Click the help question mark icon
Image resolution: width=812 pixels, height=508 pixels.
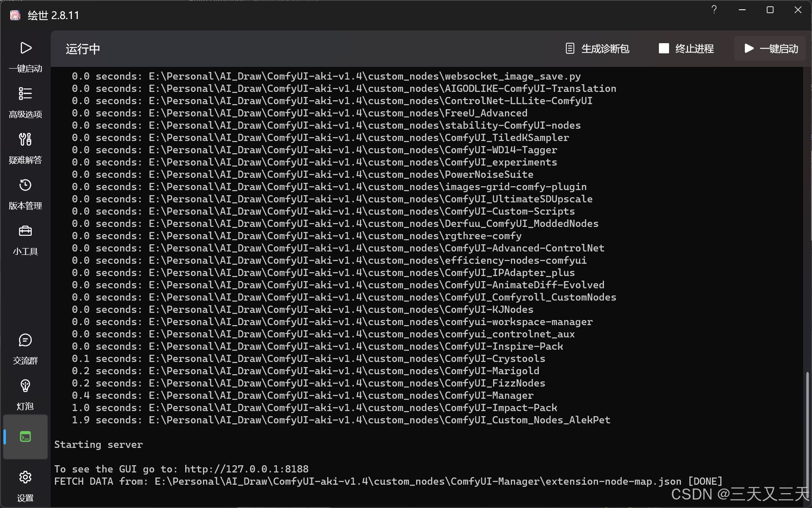pos(714,10)
